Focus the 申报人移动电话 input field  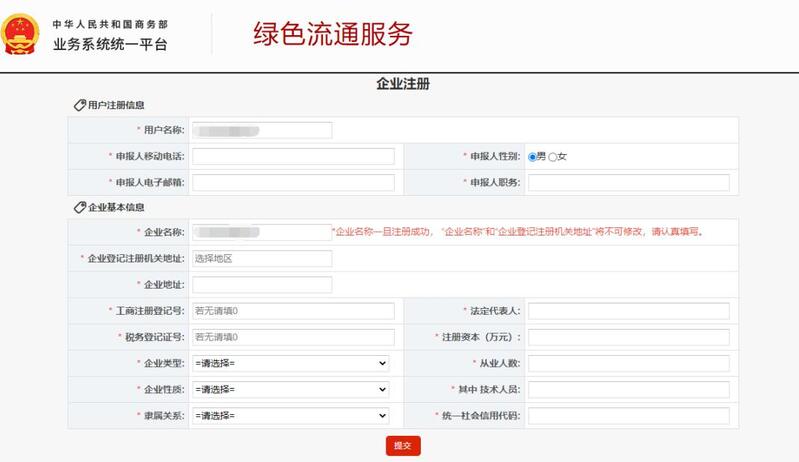293,156
